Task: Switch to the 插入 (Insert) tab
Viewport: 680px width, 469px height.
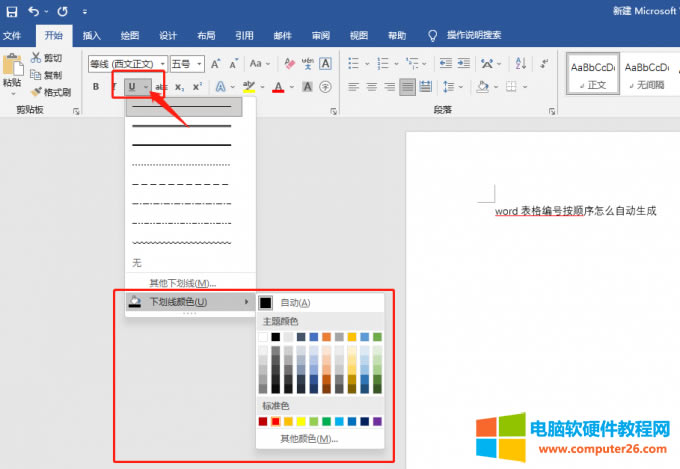Action: (x=92, y=35)
